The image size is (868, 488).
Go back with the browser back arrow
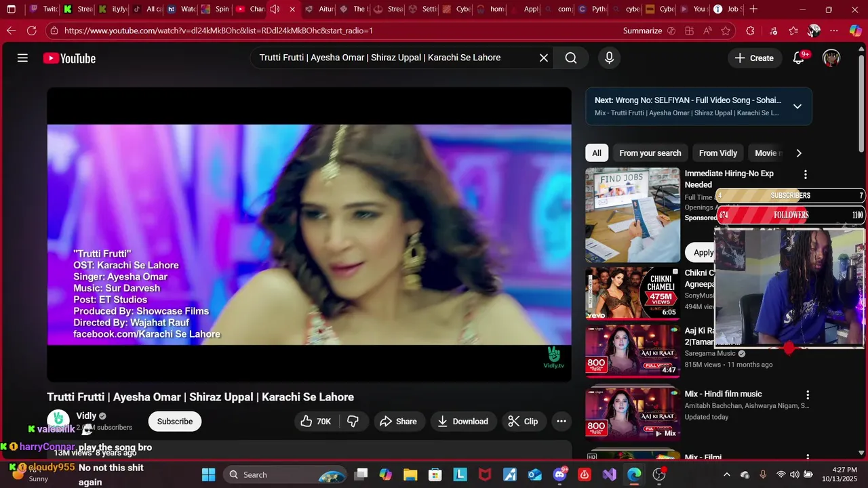[11, 30]
